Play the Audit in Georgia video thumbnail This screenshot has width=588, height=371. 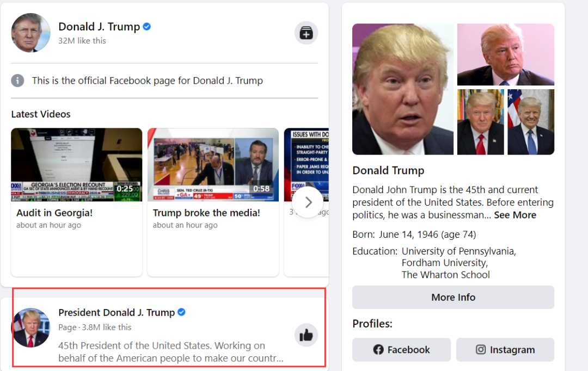(x=77, y=165)
